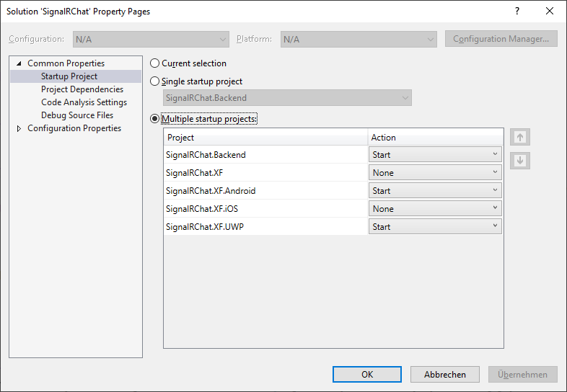Choose the Multiple startup projects radio button
Viewport: 567px width, 392px height.
(154, 119)
